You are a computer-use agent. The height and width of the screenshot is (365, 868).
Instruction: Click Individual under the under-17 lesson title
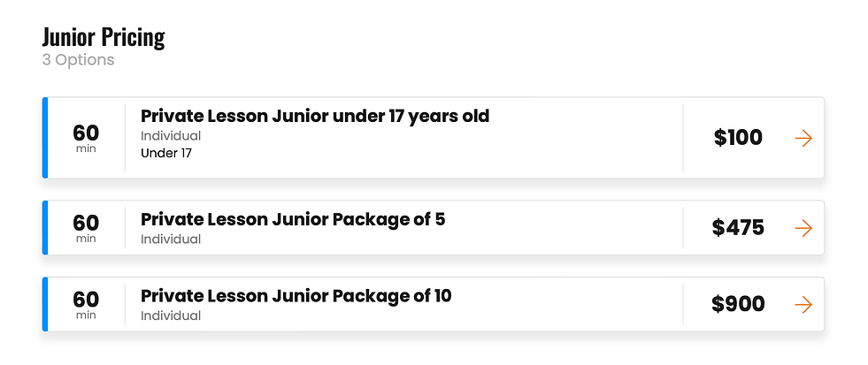point(171,136)
